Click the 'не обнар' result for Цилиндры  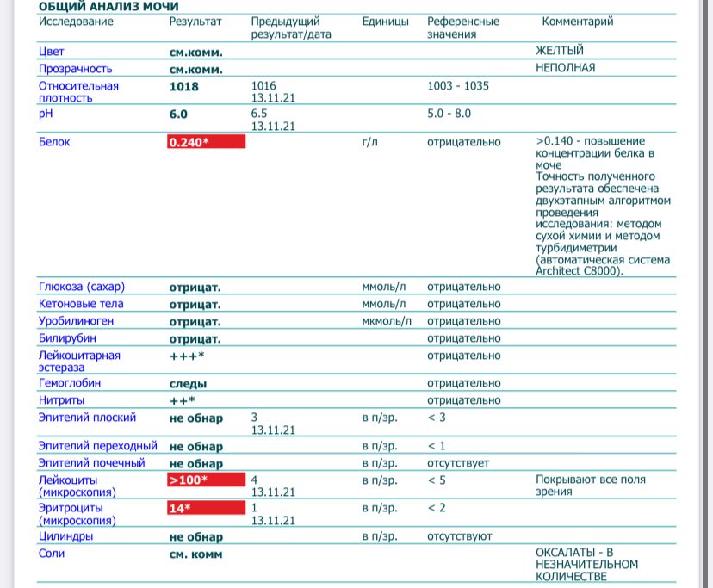pyautogui.click(x=196, y=537)
